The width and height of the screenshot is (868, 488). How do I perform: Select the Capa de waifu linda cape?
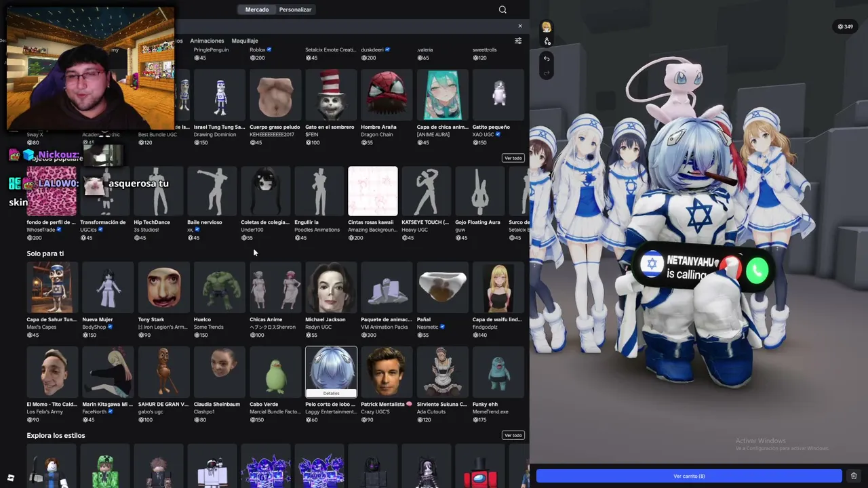[498, 287]
